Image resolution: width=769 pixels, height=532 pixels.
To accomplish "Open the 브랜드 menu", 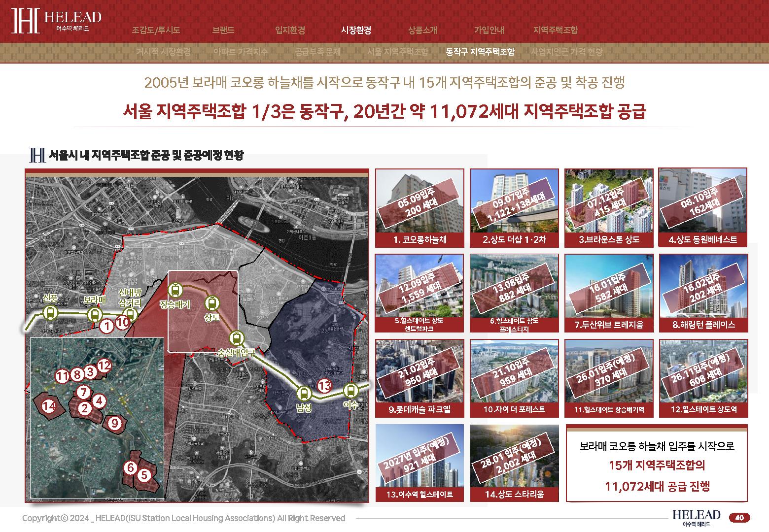I will (x=223, y=30).
